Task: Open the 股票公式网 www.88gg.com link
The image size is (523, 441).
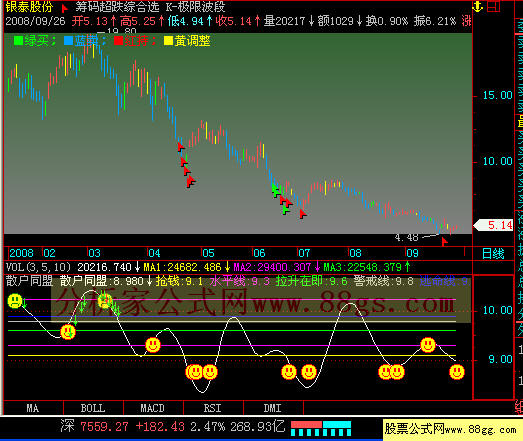Action: (x=450, y=429)
